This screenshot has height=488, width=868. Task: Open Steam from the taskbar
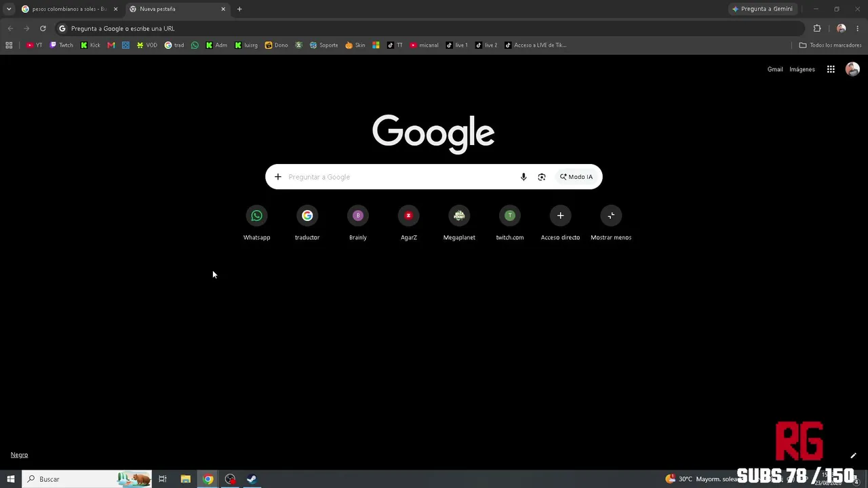click(x=252, y=479)
